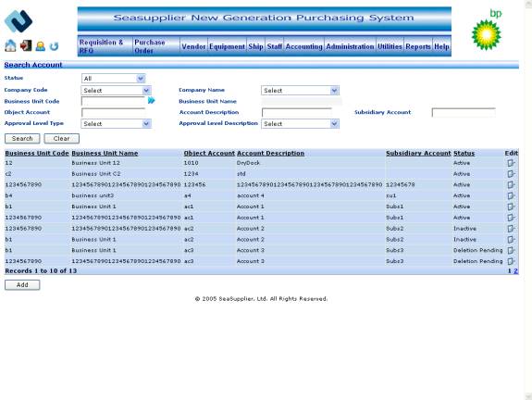Edit the account 4 row

tap(511, 196)
